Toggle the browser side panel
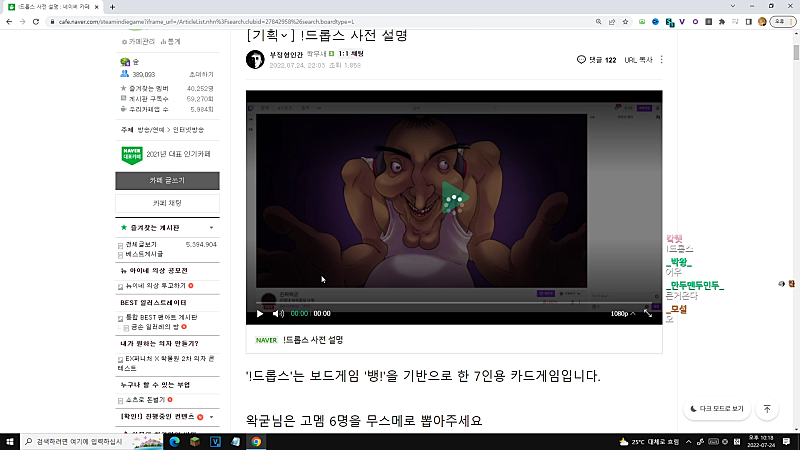The width and height of the screenshot is (800, 450). 748,21
